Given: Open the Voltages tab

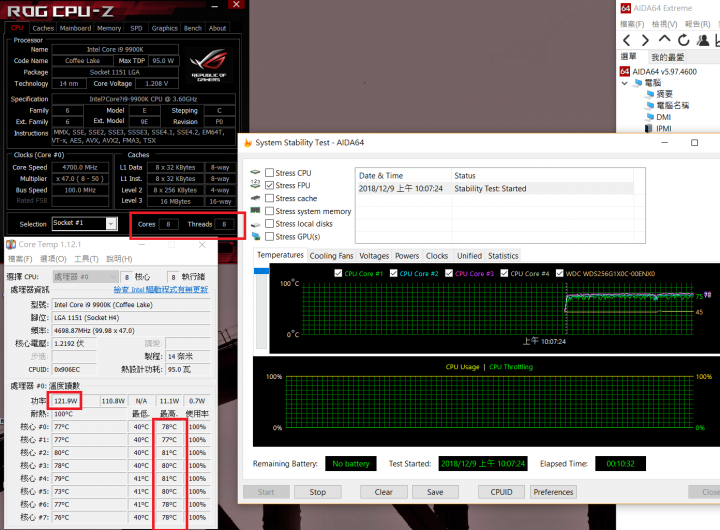Looking at the screenshot, I should click(374, 256).
